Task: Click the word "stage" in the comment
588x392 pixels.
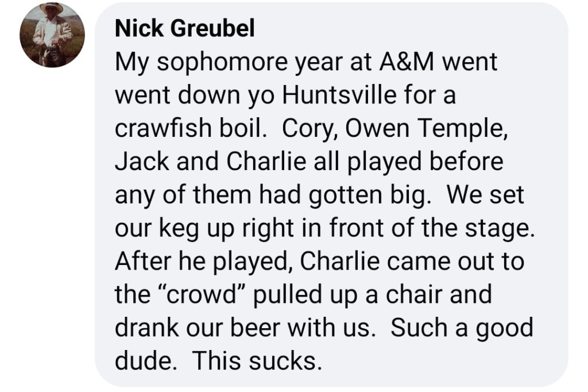Action: click(x=497, y=229)
